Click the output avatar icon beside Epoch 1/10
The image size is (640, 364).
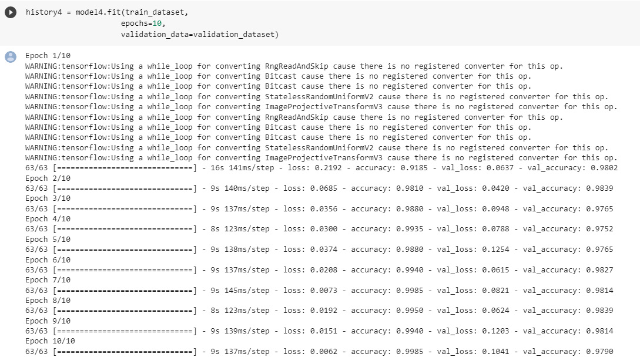pyautogui.click(x=11, y=56)
